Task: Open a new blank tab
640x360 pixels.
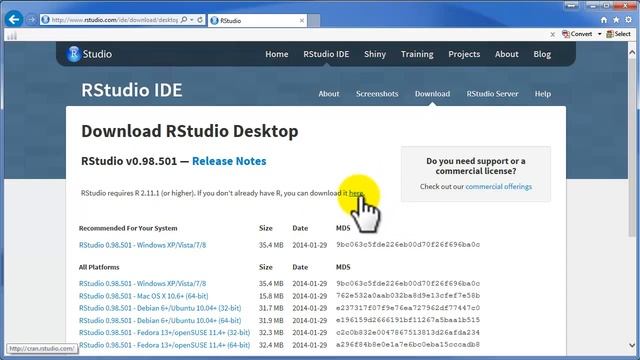Action: [x=314, y=20]
